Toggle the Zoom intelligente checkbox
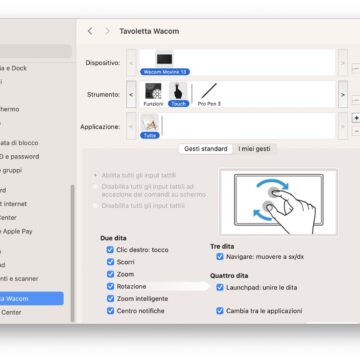The image size is (360, 360). click(x=110, y=299)
